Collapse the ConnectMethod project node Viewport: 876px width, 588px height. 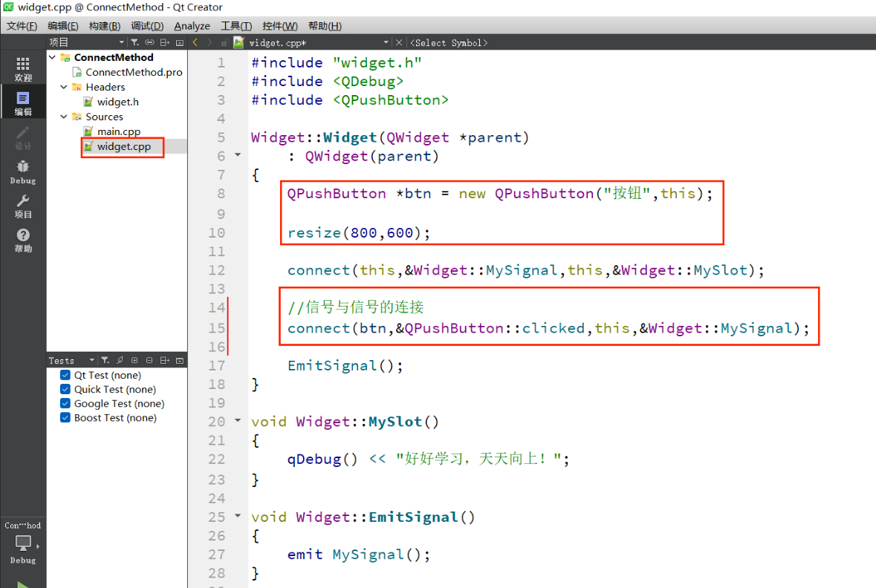point(53,57)
